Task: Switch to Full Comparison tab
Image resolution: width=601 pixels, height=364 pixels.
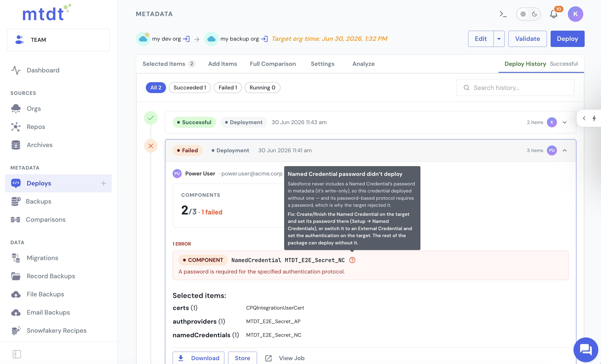Action: 273,64
